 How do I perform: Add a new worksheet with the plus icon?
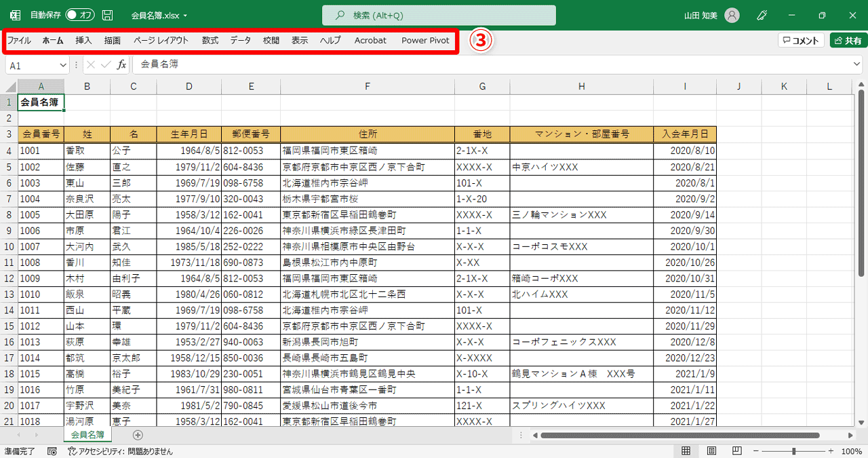(138, 435)
